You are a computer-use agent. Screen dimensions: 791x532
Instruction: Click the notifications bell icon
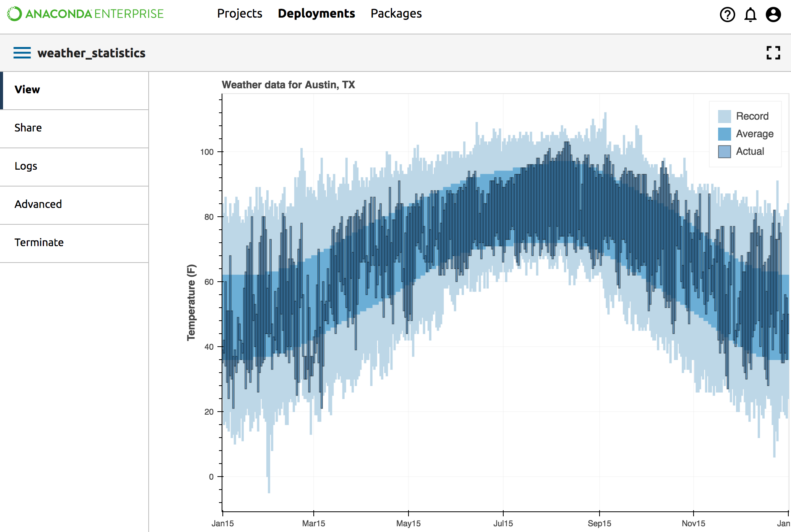pos(750,15)
